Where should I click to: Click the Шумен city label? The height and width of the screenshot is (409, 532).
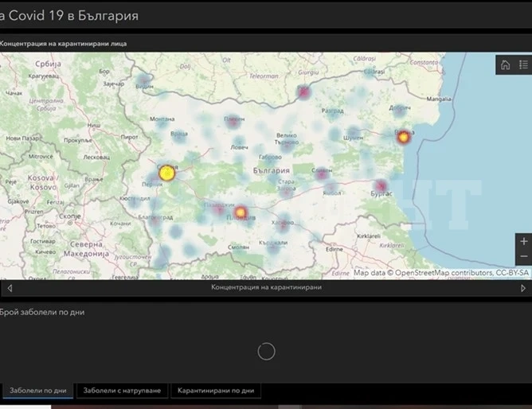point(353,138)
